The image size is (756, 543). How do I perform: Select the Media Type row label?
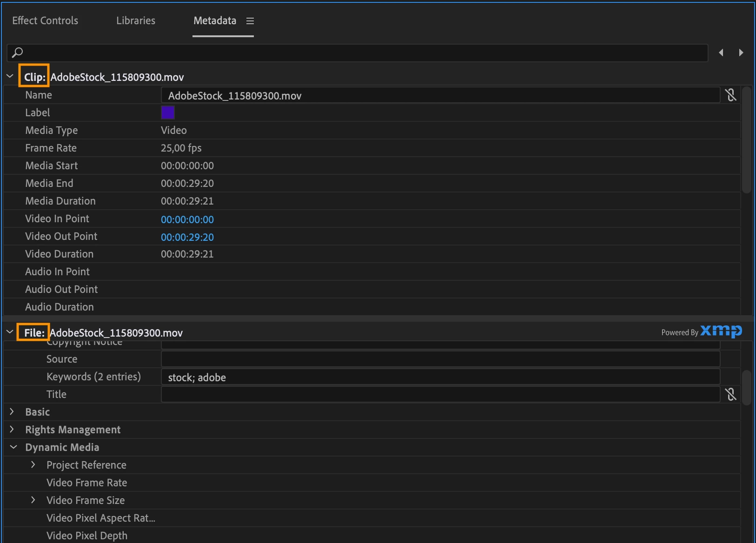(52, 130)
